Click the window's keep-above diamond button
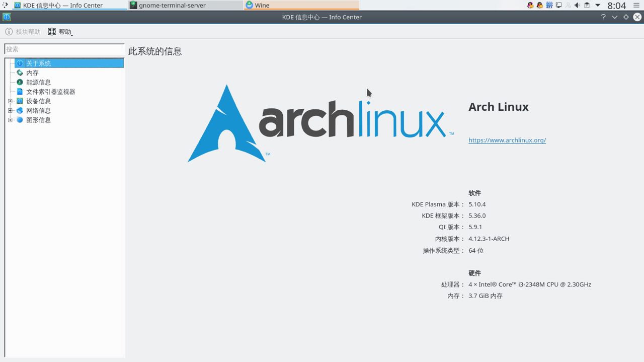Image resolution: width=644 pixels, height=362 pixels. (626, 17)
